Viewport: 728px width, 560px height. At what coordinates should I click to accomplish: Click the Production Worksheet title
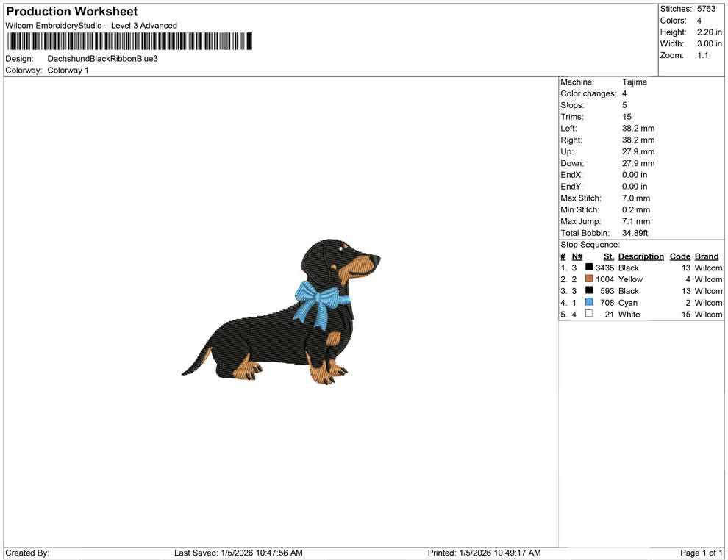coord(71,12)
